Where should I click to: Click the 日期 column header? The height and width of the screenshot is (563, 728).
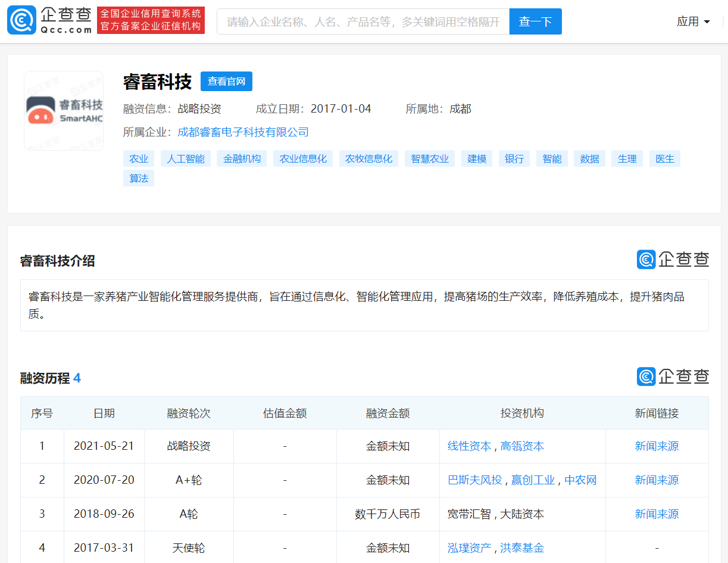(x=104, y=413)
